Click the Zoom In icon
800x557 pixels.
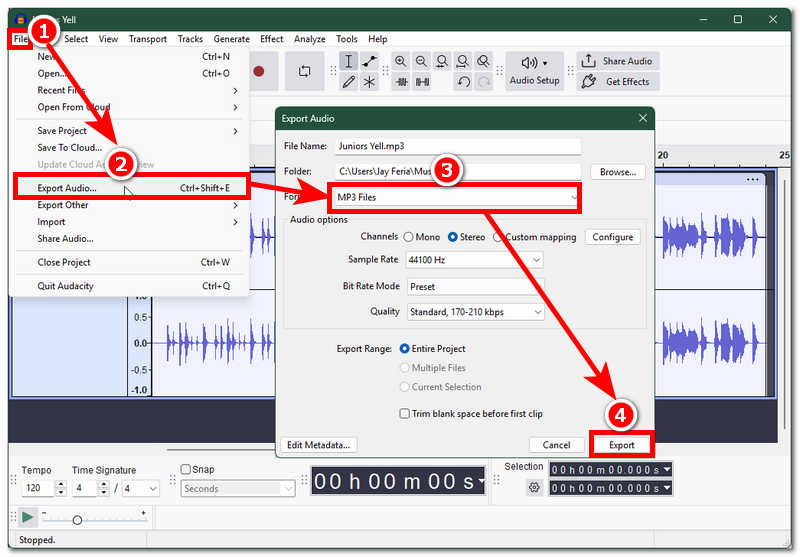point(401,62)
